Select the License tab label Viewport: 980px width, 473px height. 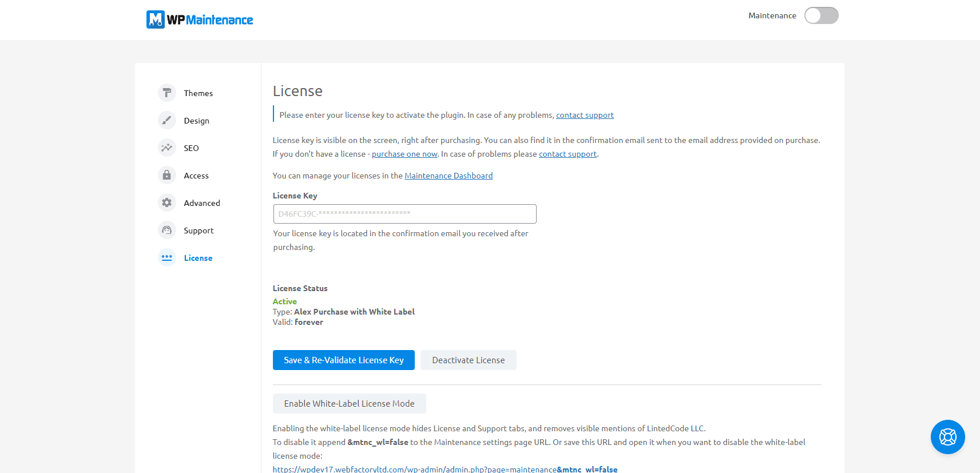pyautogui.click(x=198, y=258)
